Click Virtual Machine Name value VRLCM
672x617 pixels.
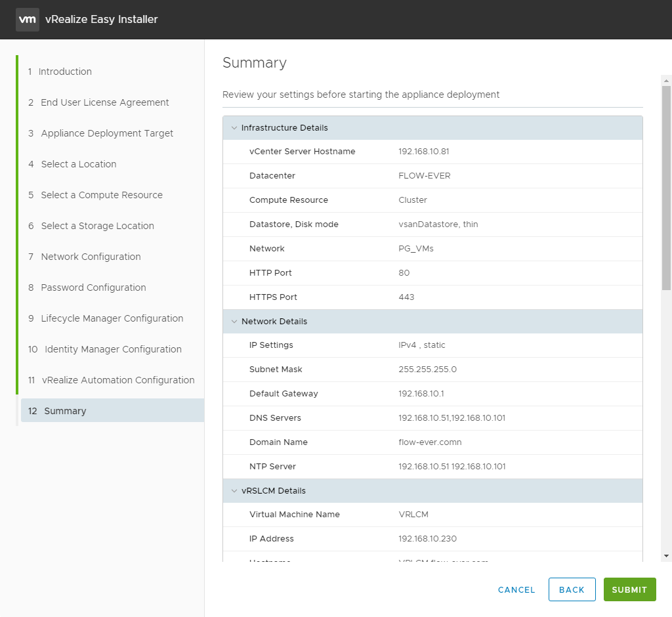coord(413,515)
